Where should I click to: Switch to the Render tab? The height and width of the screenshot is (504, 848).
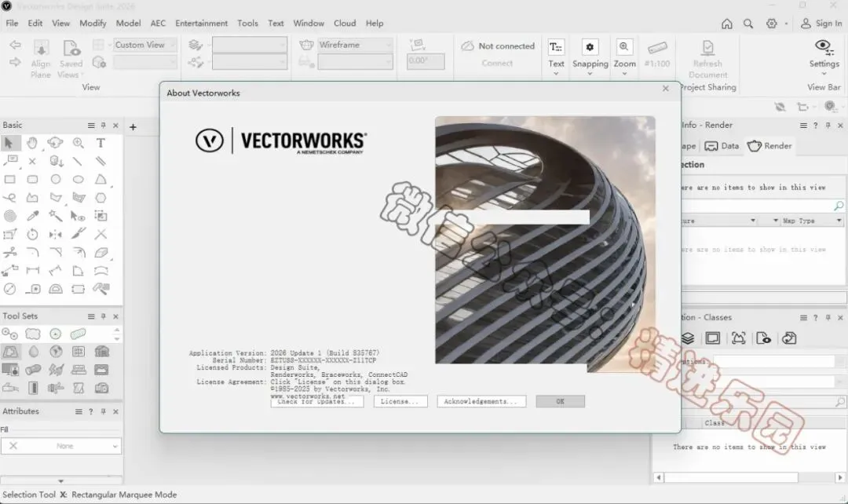(x=769, y=146)
